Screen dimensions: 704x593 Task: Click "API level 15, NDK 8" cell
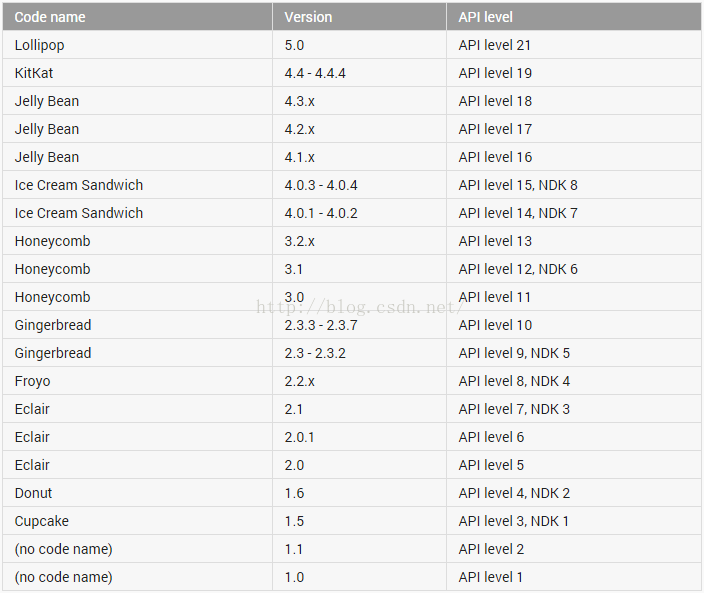pyautogui.click(x=518, y=185)
